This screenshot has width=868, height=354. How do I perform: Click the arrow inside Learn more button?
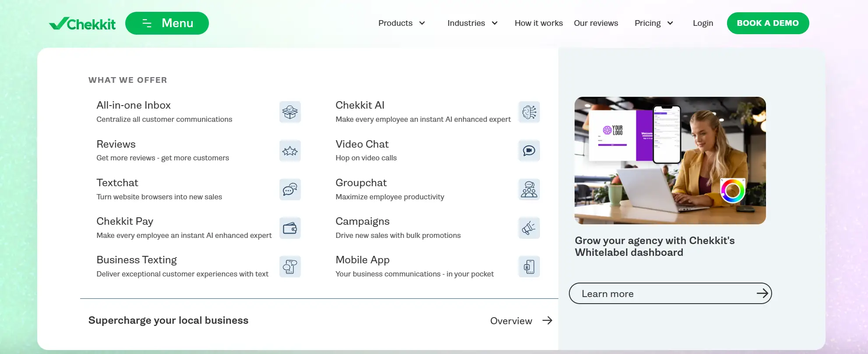[x=762, y=294]
